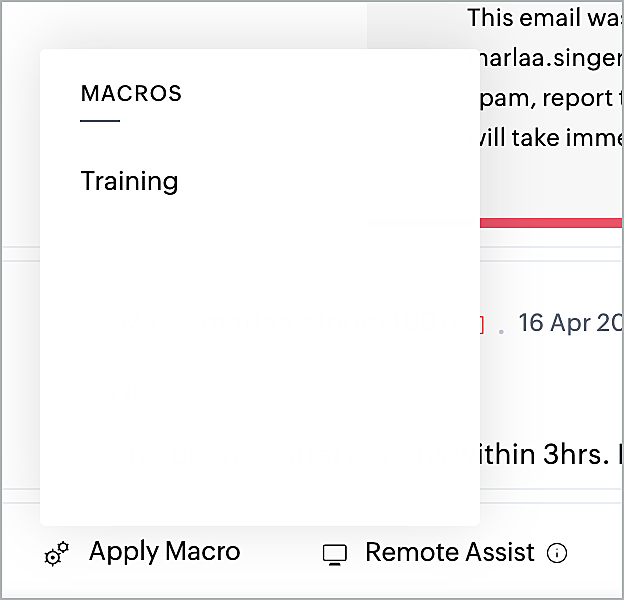Click the small red icon before the date

click(481, 324)
